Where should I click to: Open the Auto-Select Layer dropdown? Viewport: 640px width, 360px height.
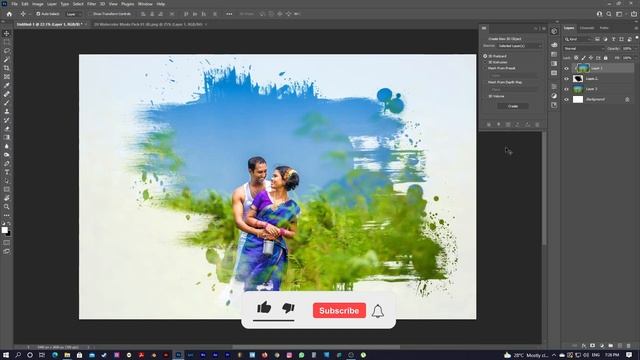point(73,14)
